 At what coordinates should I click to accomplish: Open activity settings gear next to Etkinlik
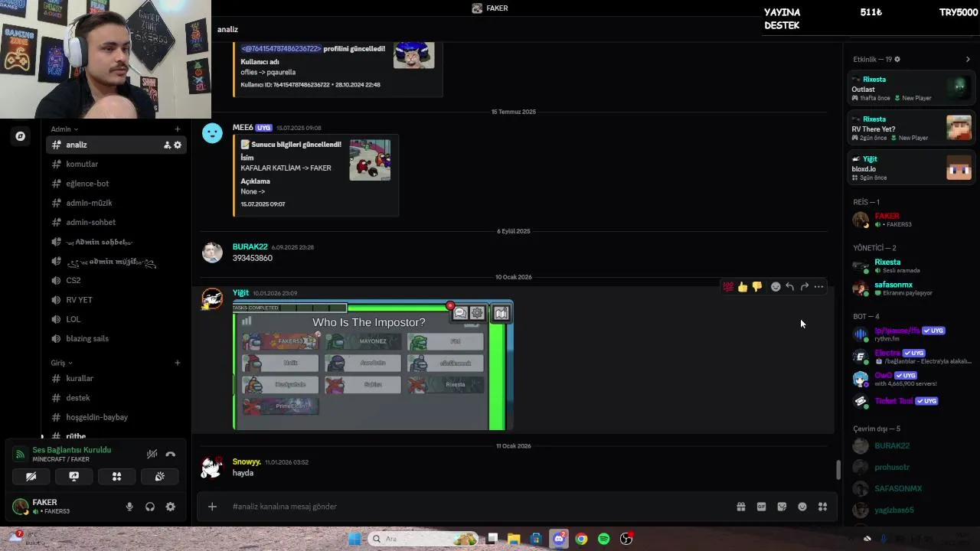click(897, 59)
